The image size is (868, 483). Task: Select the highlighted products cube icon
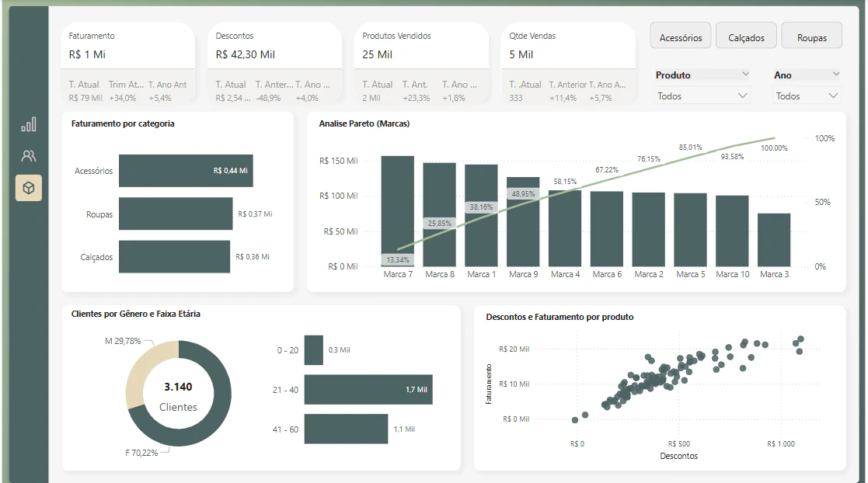tap(29, 188)
